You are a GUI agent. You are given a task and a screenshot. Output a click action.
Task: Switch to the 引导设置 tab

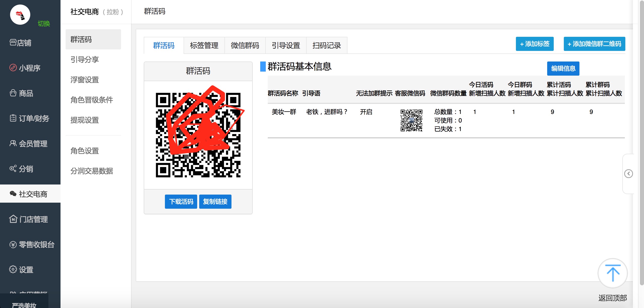click(x=286, y=45)
